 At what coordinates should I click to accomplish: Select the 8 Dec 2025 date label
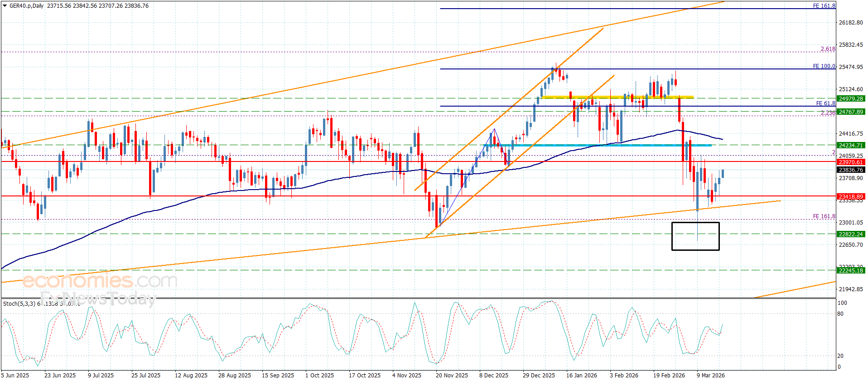[493, 376]
